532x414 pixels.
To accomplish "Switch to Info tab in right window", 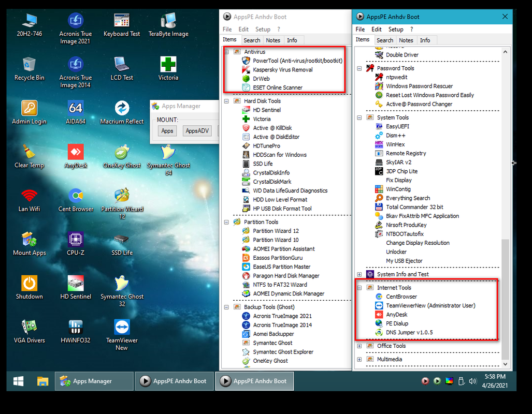I will [425, 40].
